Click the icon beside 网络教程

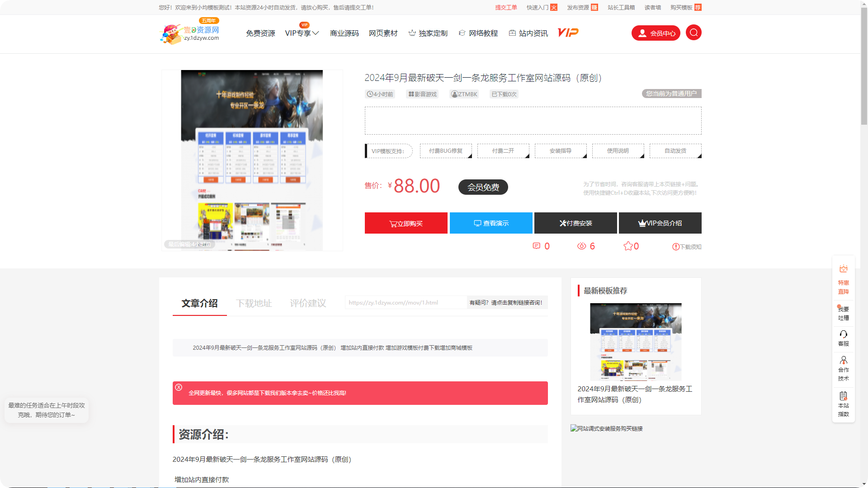462,33
